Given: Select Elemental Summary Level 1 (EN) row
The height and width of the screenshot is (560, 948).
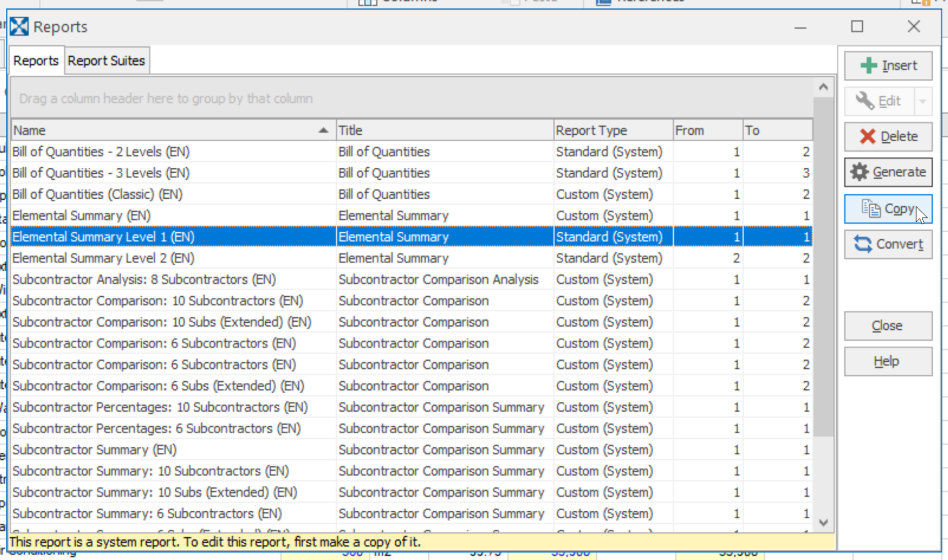Looking at the screenshot, I should pyautogui.click(x=411, y=237).
